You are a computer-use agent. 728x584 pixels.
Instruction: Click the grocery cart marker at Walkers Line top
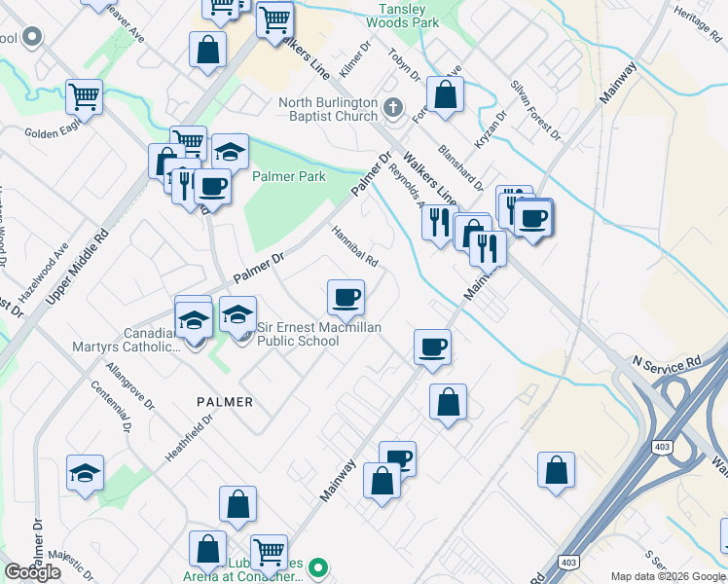274,20
